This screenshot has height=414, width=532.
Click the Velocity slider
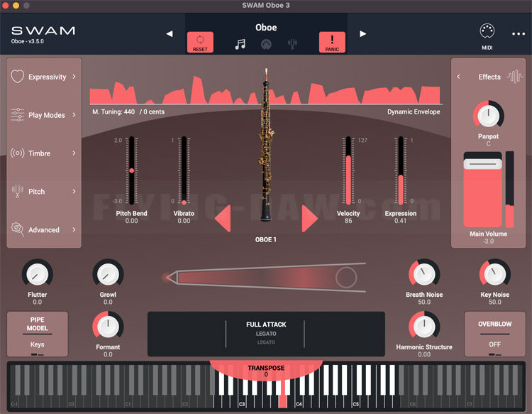(x=348, y=170)
